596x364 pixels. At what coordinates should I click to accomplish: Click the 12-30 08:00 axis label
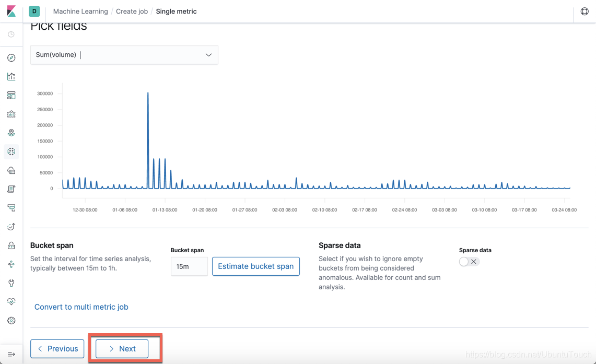[85, 210]
